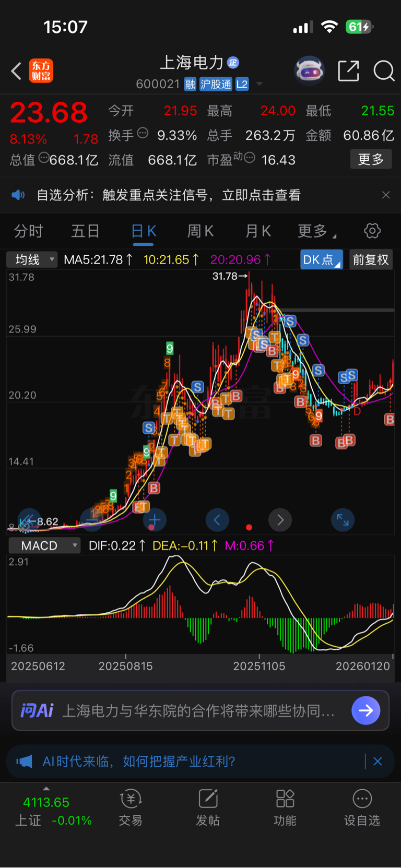Tap the 问AI logo
401x868 pixels.
[x=37, y=710]
